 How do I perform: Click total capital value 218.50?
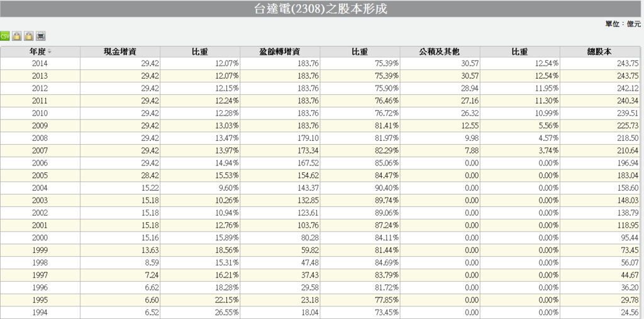628,138
